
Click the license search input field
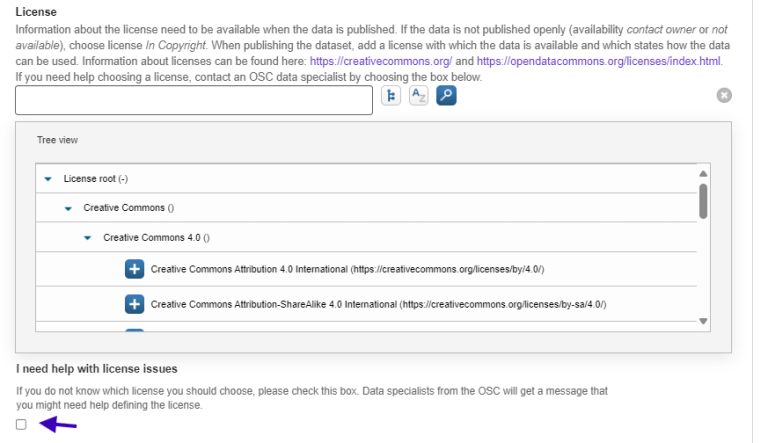coord(194,100)
